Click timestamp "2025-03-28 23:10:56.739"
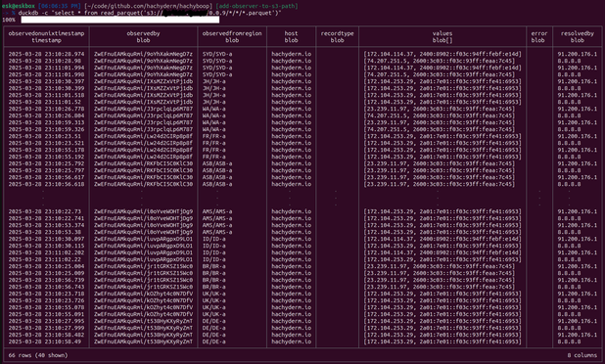The width and height of the screenshot is (605, 364). [46, 280]
